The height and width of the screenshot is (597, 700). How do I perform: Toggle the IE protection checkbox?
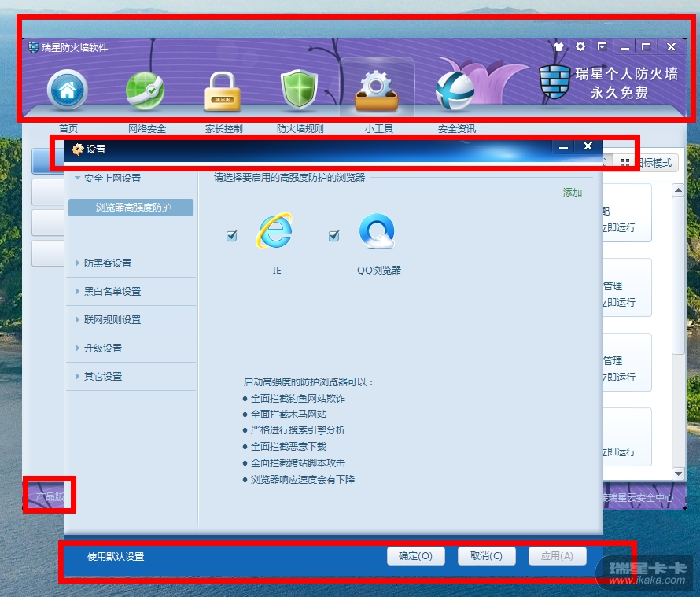(232, 235)
